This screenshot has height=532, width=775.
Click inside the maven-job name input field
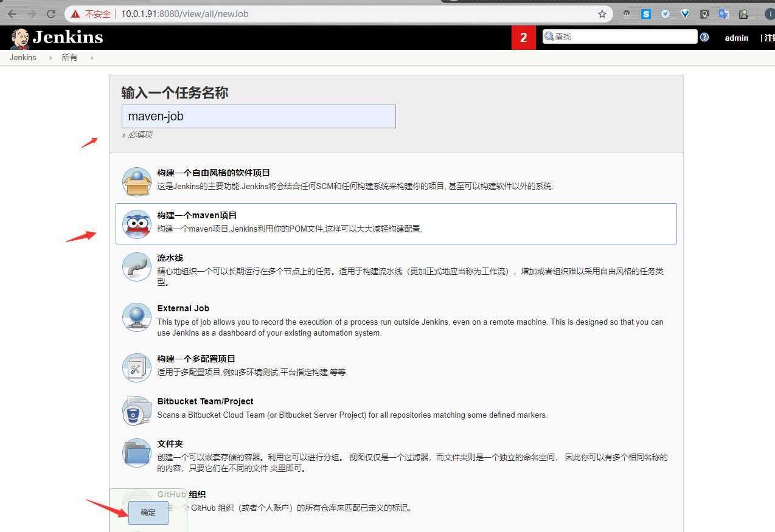[258, 116]
